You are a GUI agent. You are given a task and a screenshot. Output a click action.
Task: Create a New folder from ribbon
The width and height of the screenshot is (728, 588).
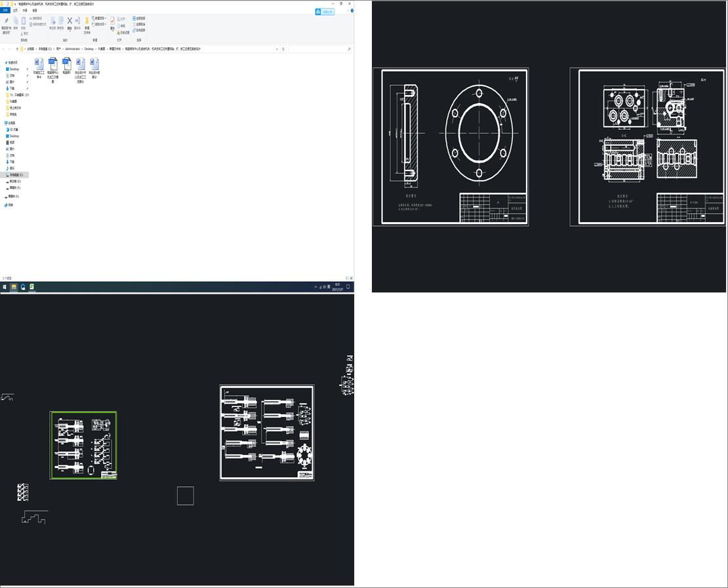[87, 26]
